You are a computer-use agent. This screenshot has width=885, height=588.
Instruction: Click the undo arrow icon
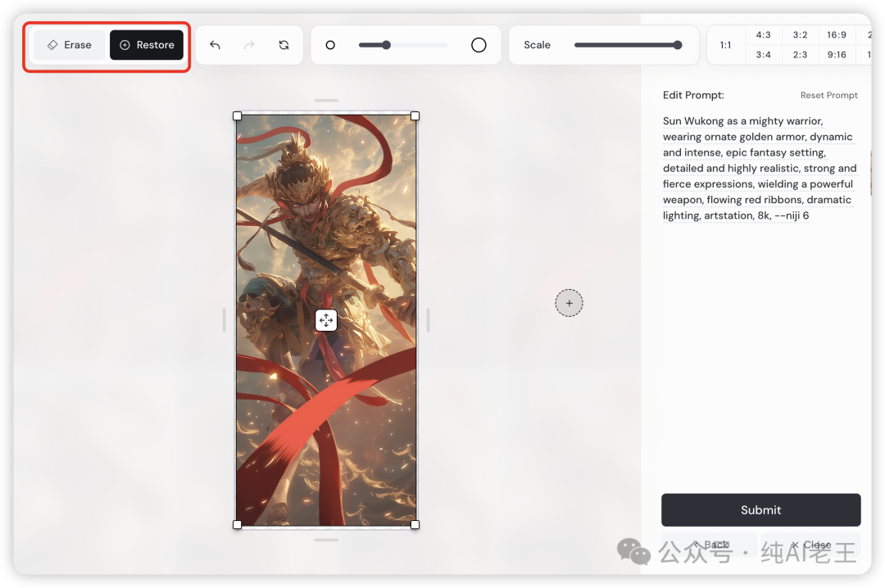pos(215,45)
